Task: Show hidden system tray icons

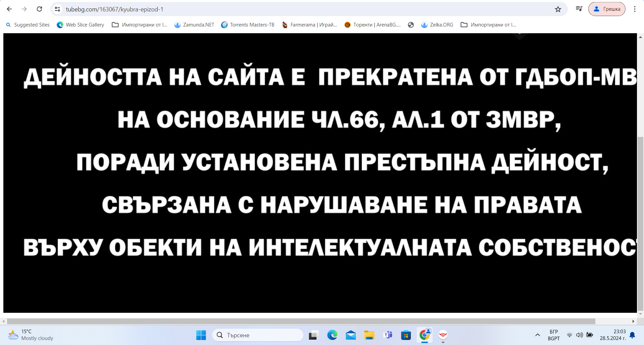Action: (x=537, y=335)
